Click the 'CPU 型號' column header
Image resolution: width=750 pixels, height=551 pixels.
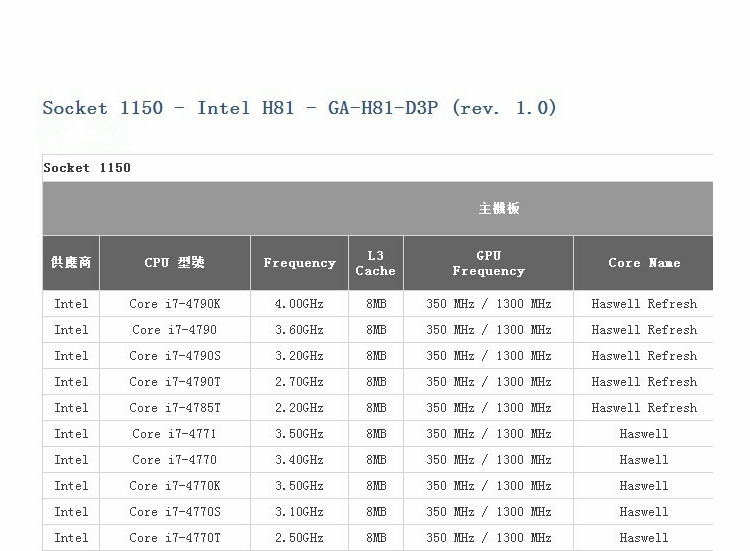(175, 263)
